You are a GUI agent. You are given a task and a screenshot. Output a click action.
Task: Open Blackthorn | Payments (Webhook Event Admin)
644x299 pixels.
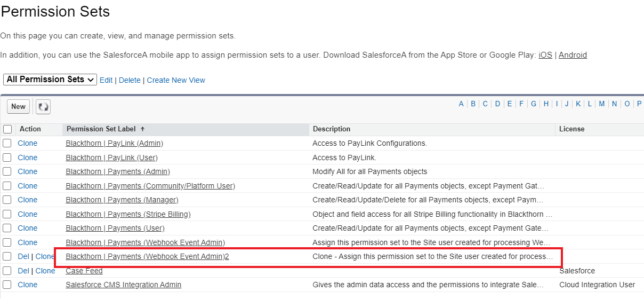(x=145, y=242)
